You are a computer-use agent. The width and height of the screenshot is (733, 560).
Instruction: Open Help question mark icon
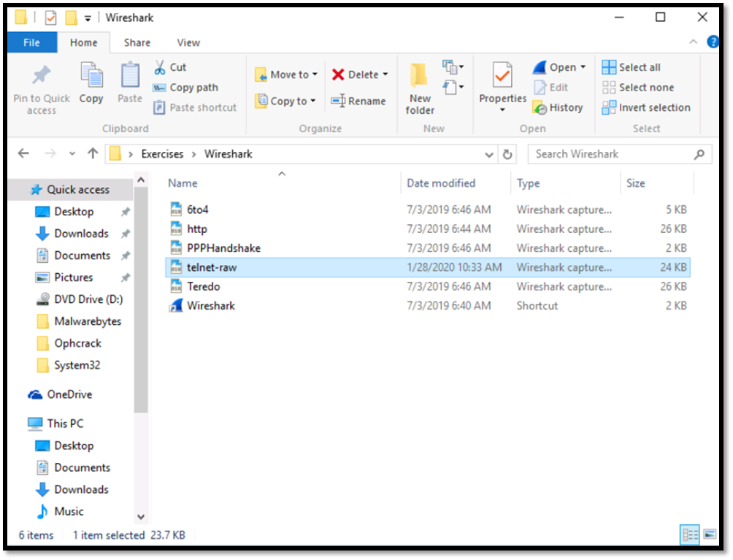(713, 42)
